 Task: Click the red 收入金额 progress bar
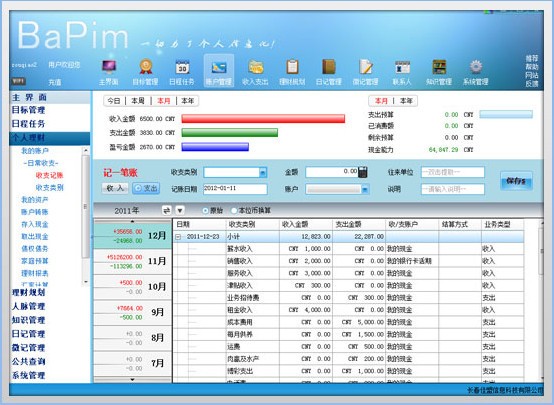263,118
